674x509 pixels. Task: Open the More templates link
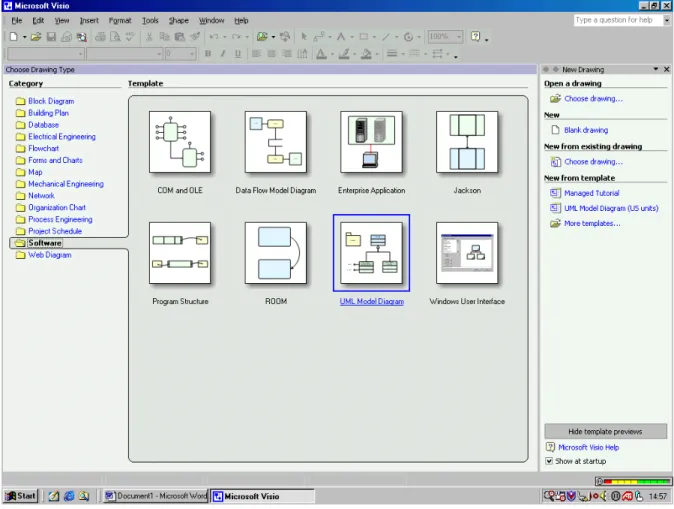pos(592,224)
